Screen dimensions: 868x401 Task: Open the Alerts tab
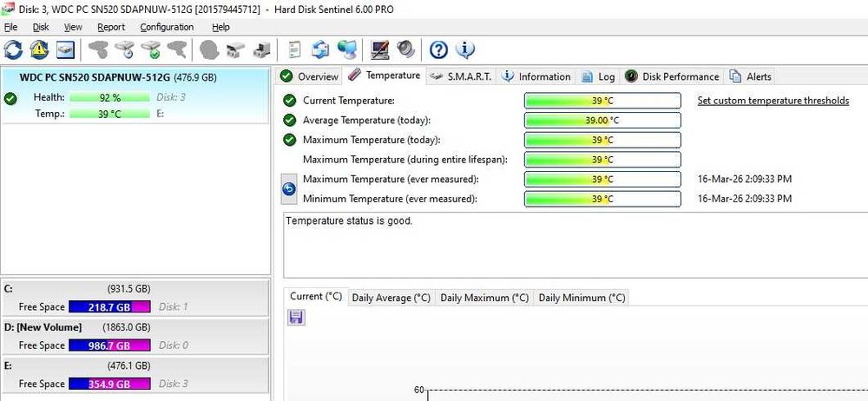pos(751,76)
